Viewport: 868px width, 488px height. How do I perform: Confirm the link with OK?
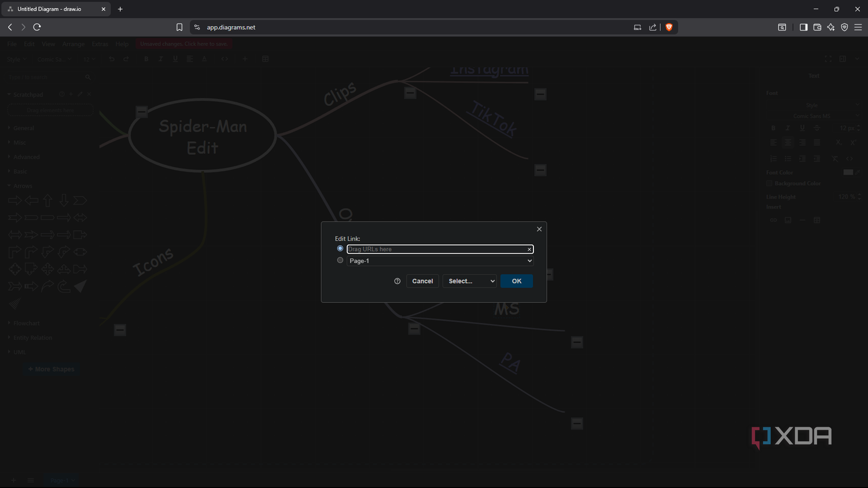tap(517, 281)
